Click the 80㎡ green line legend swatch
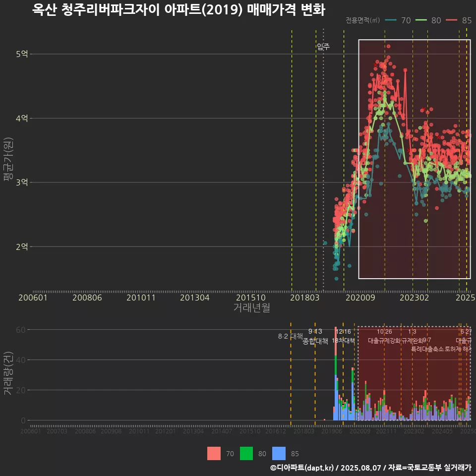The width and height of the screenshot is (476, 476). tap(421, 20)
